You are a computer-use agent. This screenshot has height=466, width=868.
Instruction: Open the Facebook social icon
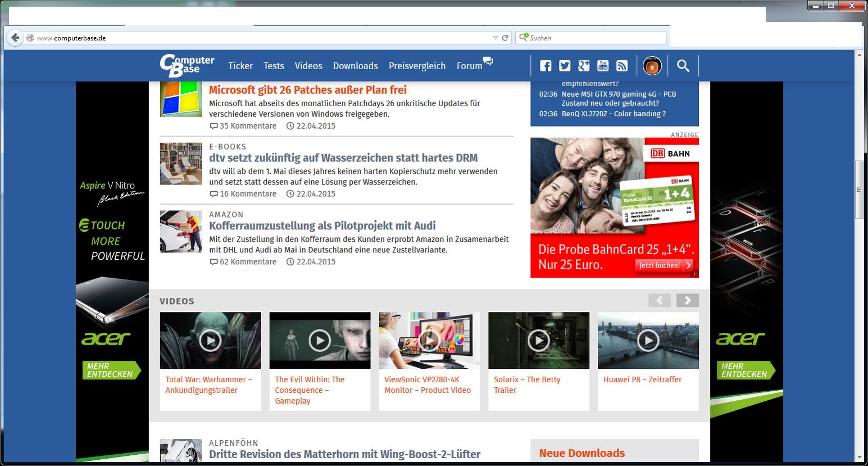click(x=546, y=66)
